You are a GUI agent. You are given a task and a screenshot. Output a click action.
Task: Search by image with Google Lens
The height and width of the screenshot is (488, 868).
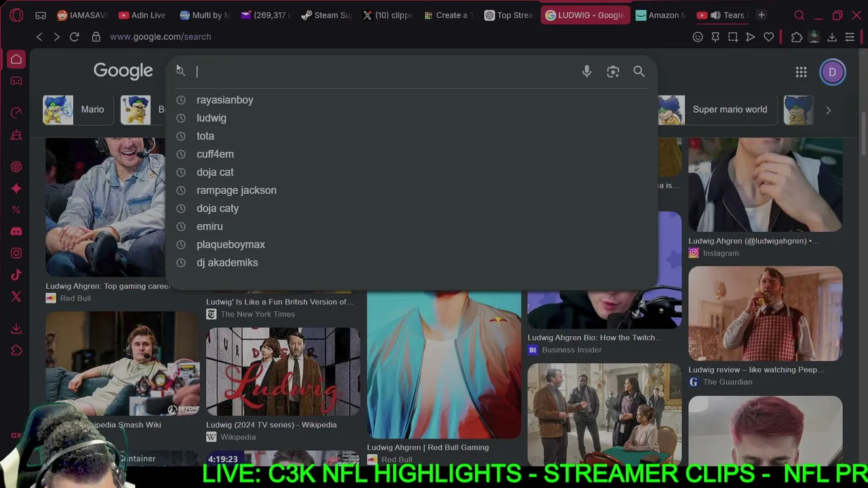click(x=613, y=71)
